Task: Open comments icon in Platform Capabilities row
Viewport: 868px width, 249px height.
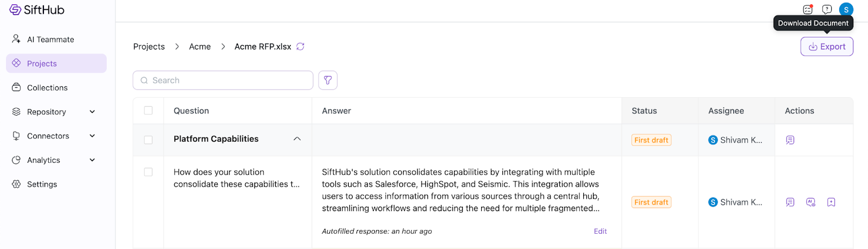Action: coord(790,140)
